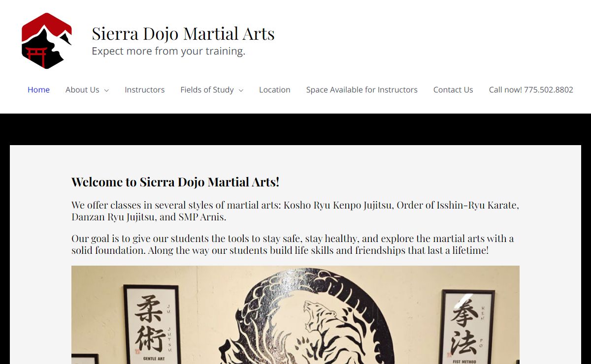
Task: Click the framed Jujutsu Gentle Art calligraphy
Action: click(151, 325)
